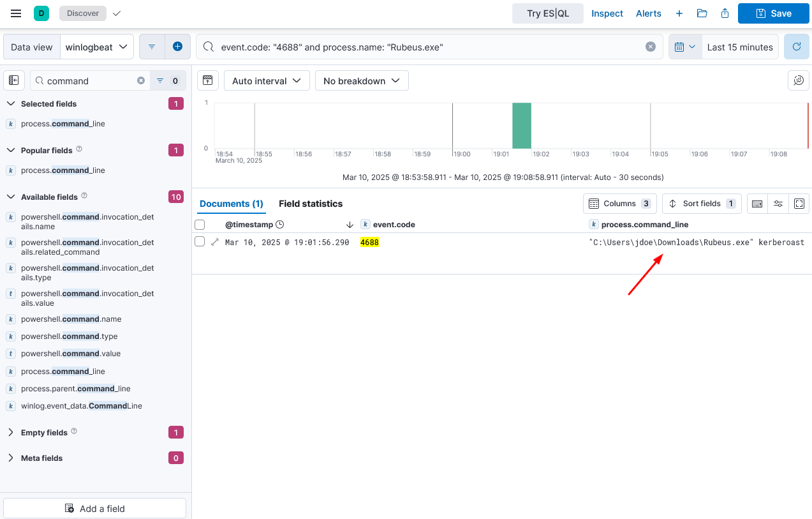This screenshot has width=812, height=519.
Task: Switch to Field statistics tab
Action: pos(310,204)
